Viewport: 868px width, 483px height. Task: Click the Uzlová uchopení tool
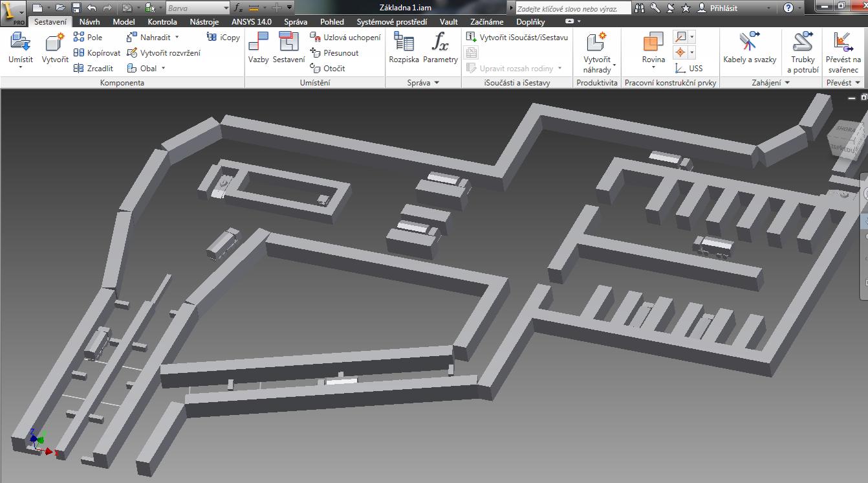345,38
